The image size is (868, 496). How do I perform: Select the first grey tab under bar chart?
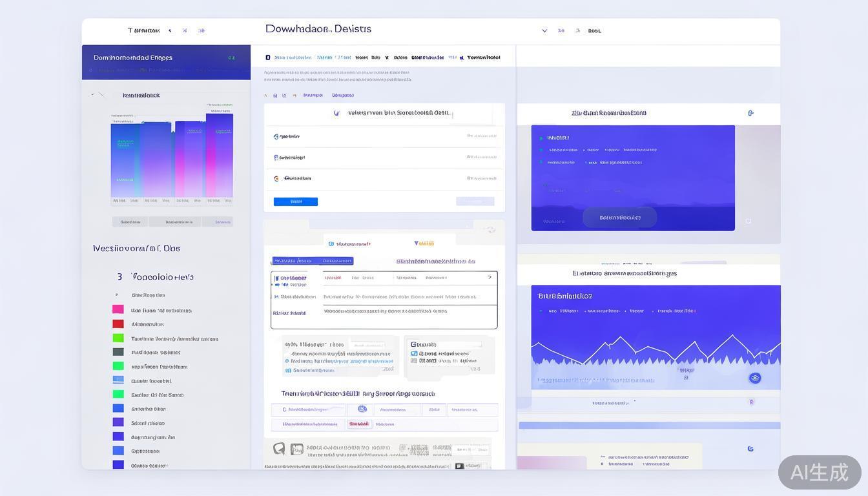click(130, 222)
